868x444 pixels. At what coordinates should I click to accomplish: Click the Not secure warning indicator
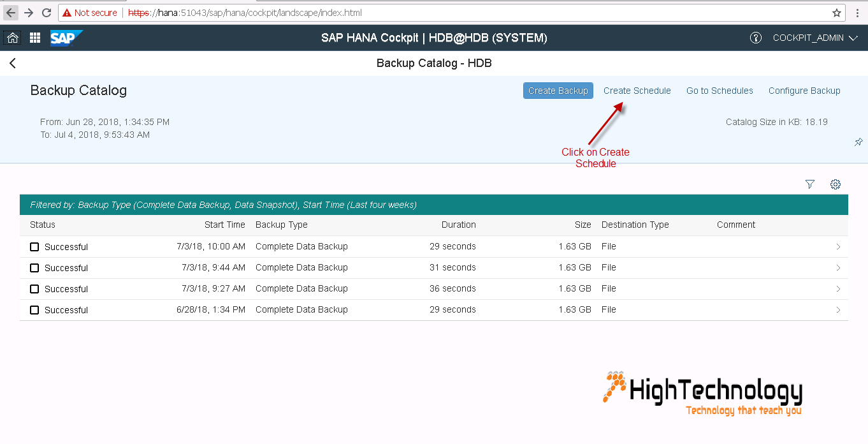tap(89, 13)
